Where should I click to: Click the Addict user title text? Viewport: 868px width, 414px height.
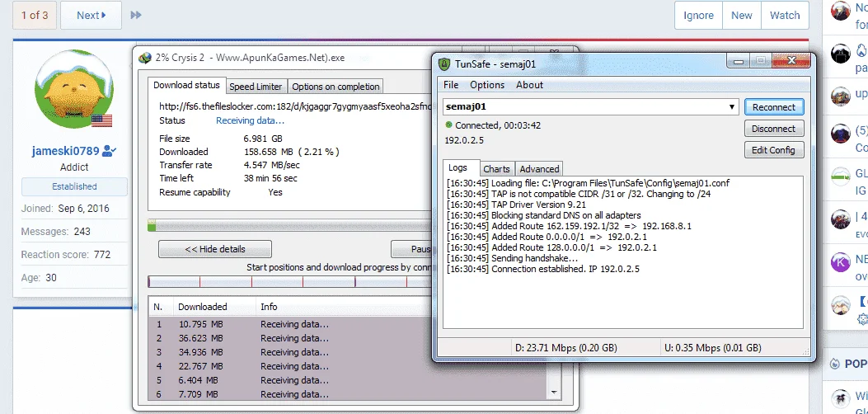click(x=74, y=167)
